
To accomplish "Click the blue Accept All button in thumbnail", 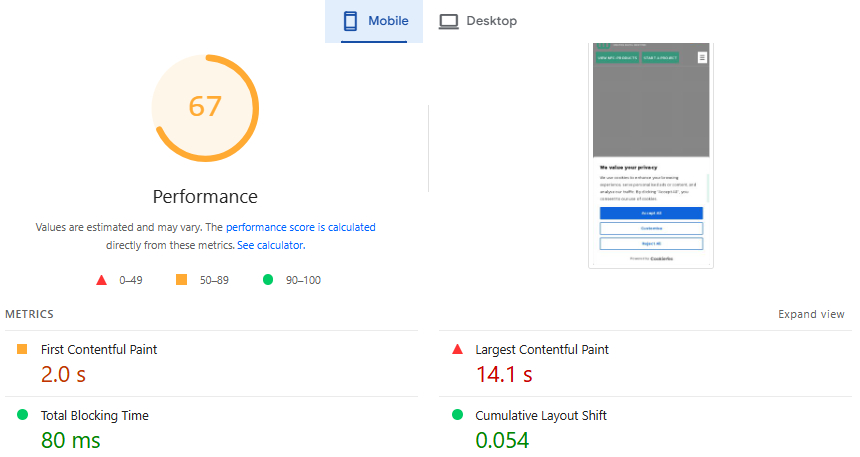I will coord(651,213).
